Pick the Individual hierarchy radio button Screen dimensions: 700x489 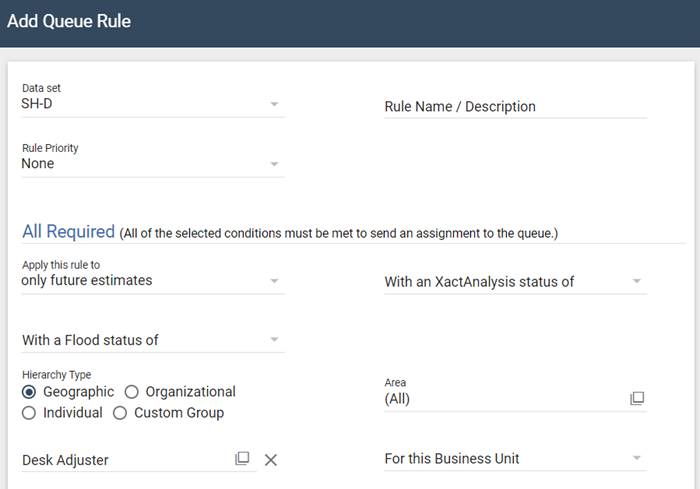coord(29,413)
